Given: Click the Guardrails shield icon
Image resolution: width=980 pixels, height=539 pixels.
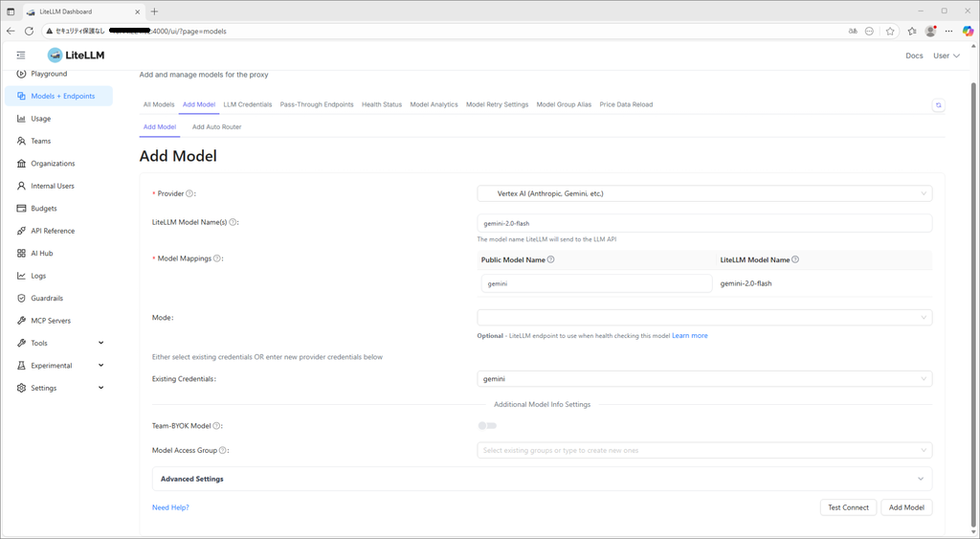Looking at the screenshot, I should point(21,298).
